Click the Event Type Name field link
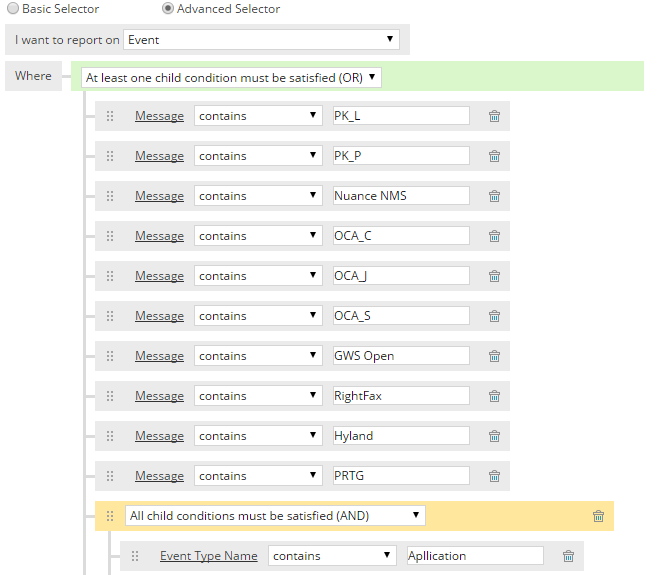661x575 pixels. pos(209,556)
